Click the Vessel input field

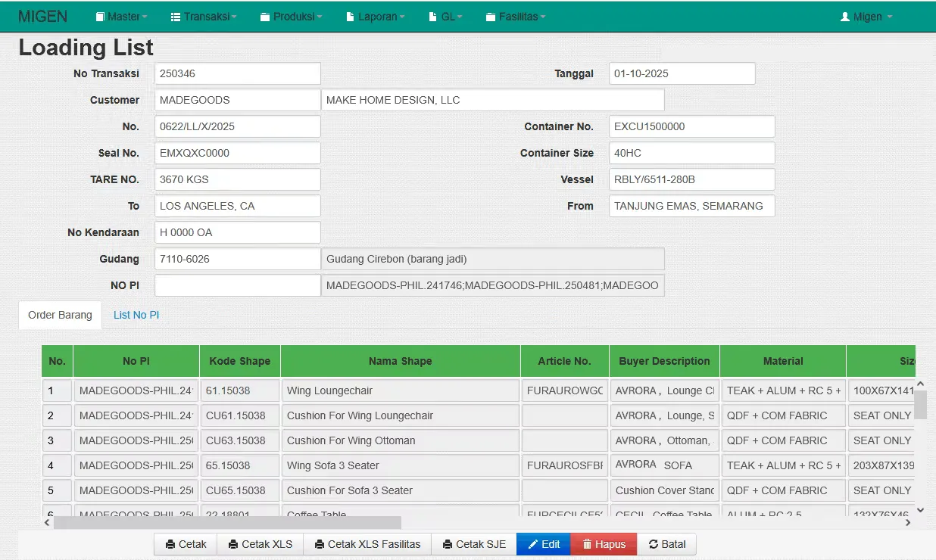692,179
